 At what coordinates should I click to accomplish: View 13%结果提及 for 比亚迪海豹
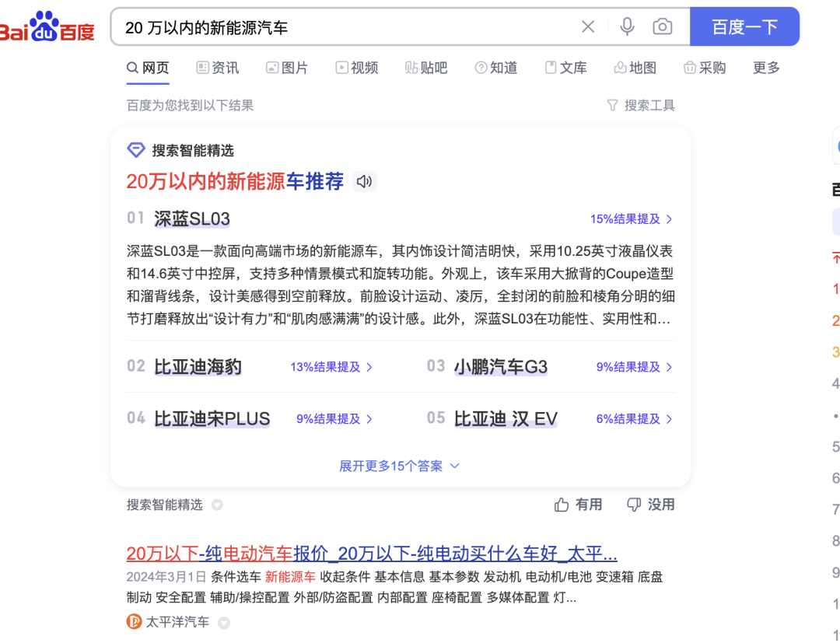(x=331, y=367)
